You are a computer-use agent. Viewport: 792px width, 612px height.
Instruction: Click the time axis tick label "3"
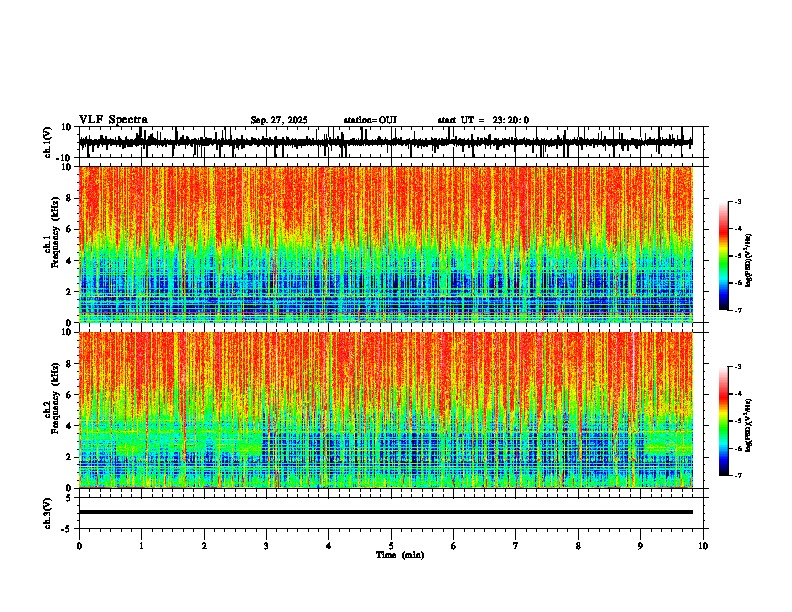(267, 546)
